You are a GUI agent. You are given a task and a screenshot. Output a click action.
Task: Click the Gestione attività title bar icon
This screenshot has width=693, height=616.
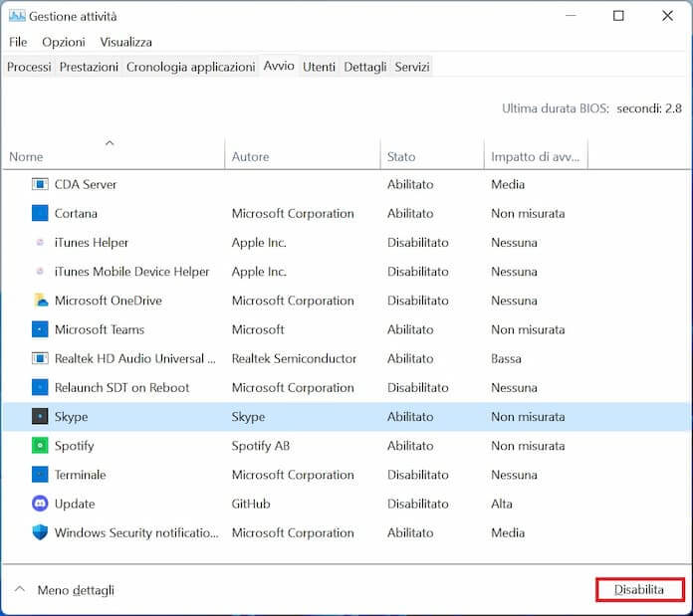point(17,16)
